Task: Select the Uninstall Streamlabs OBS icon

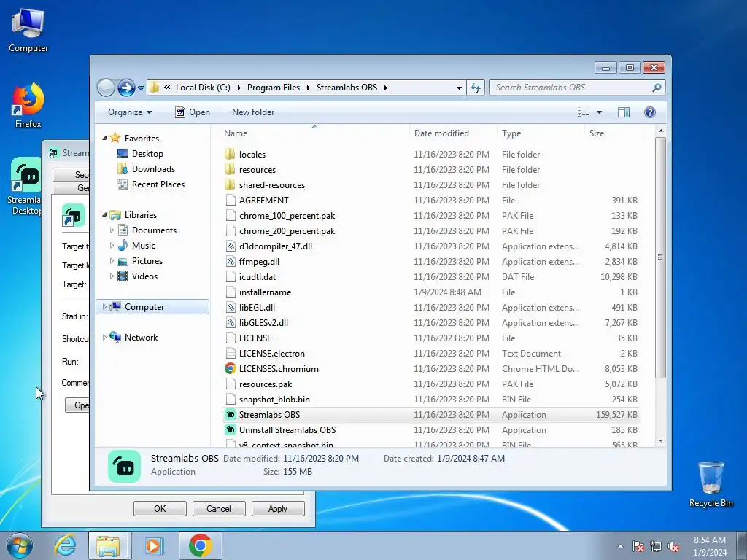Action: [231, 430]
